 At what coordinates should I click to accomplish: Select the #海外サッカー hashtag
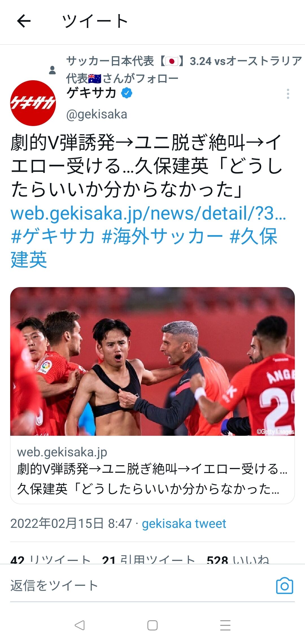click(162, 236)
